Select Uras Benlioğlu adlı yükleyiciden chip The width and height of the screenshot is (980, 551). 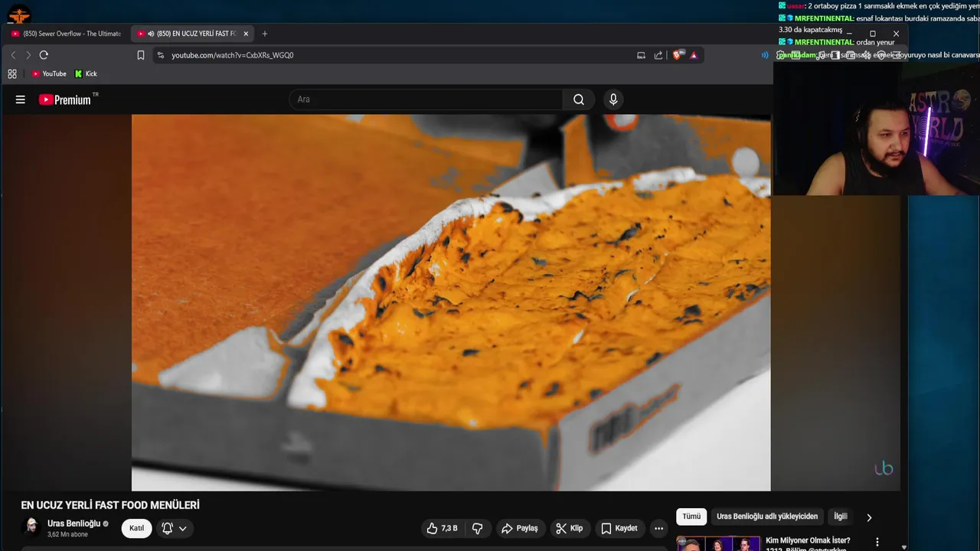[x=767, y=517]
